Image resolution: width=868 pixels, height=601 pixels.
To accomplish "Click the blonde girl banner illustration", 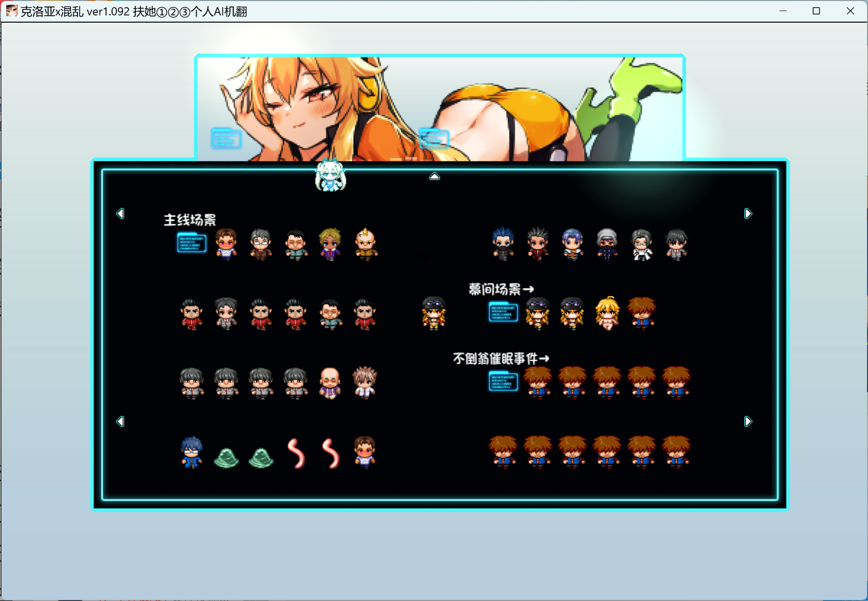I will click(x=440, y=109).
